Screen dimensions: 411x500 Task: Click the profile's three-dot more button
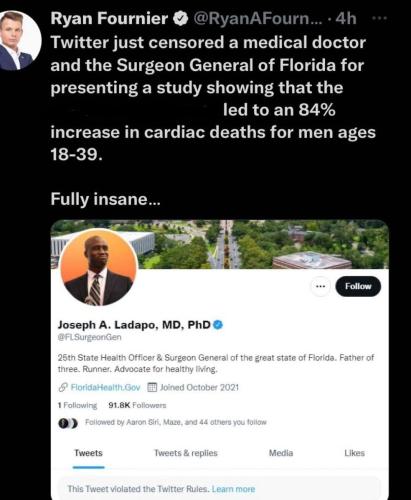pos(320,286)
